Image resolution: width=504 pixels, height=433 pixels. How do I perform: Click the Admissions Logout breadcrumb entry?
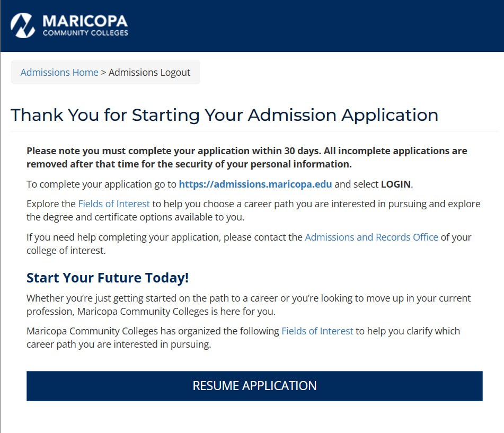149,72
